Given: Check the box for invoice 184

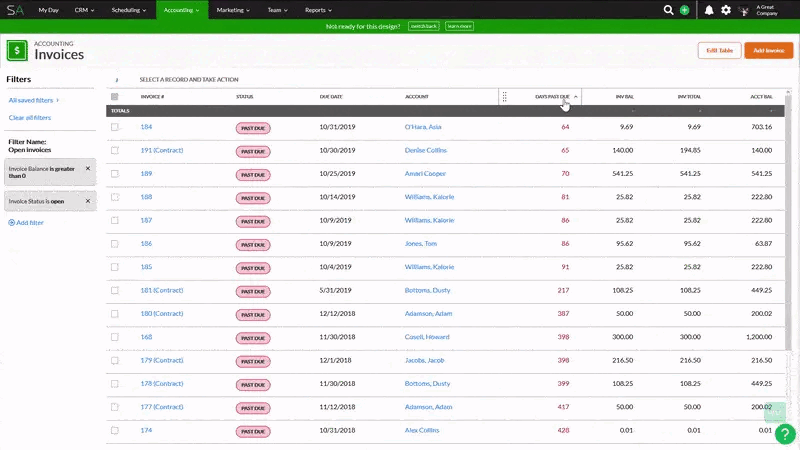Looking at the screenshot, I should click(x=115, y=127).
